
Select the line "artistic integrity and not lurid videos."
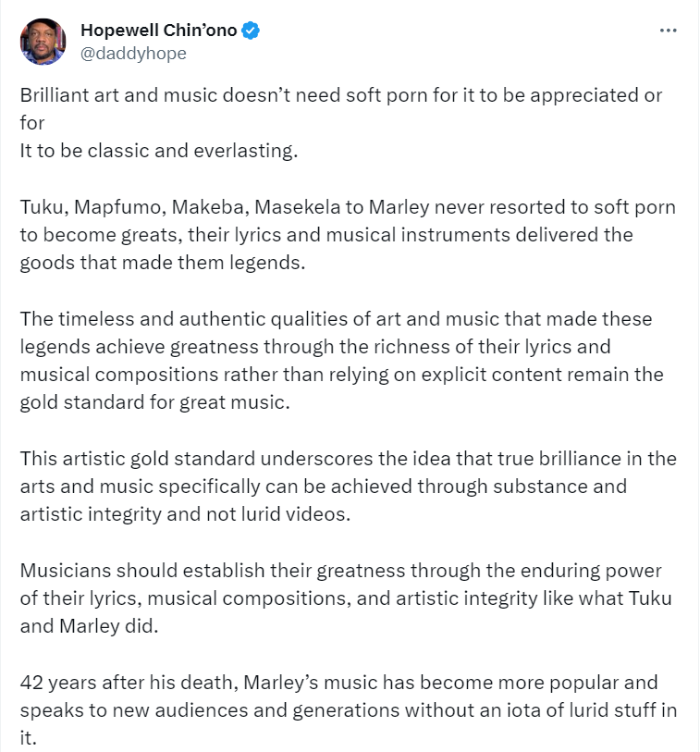pyautogui.click(x=185, y=514)
